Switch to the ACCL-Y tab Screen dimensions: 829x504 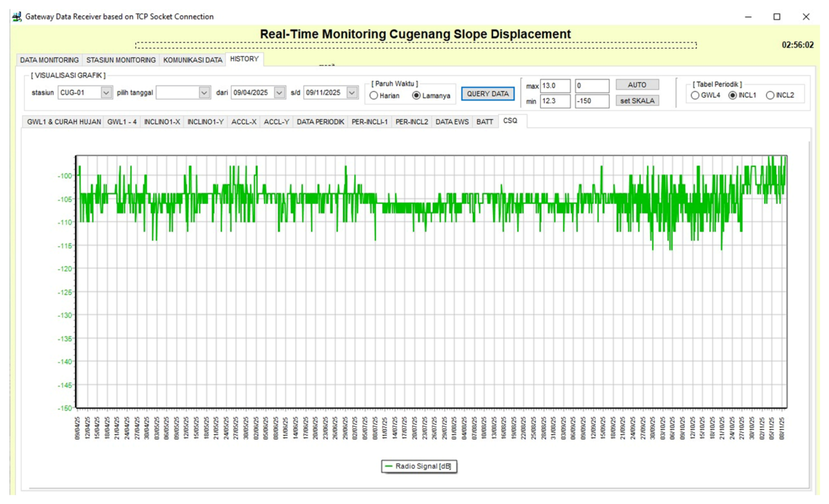276,122
